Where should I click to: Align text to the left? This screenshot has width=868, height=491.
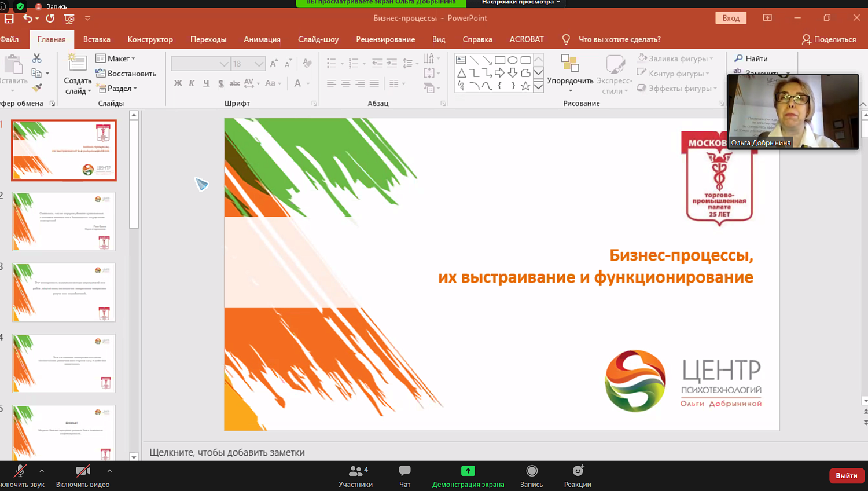(332, 83)
